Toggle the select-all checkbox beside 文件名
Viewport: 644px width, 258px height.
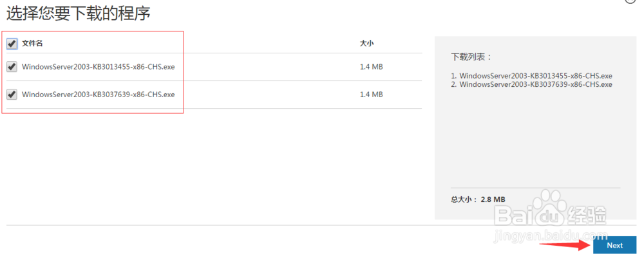(x=12, y=44)
